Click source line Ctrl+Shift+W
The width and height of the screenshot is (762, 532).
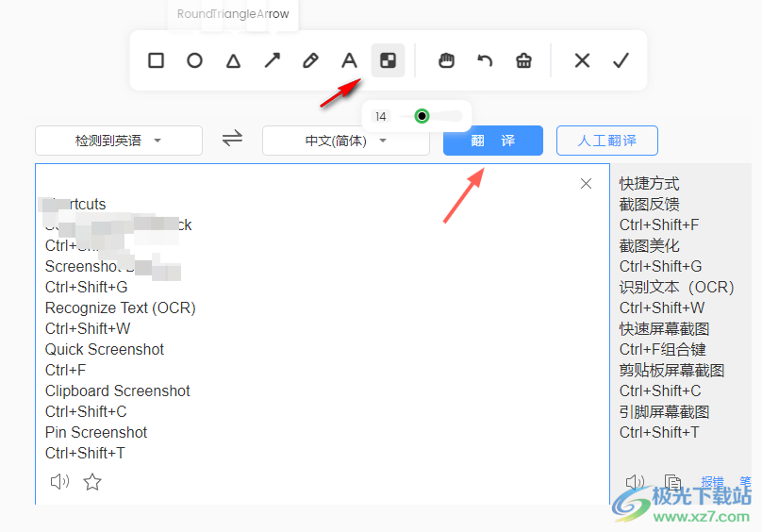pyautogui.click(x=88, y=329)
